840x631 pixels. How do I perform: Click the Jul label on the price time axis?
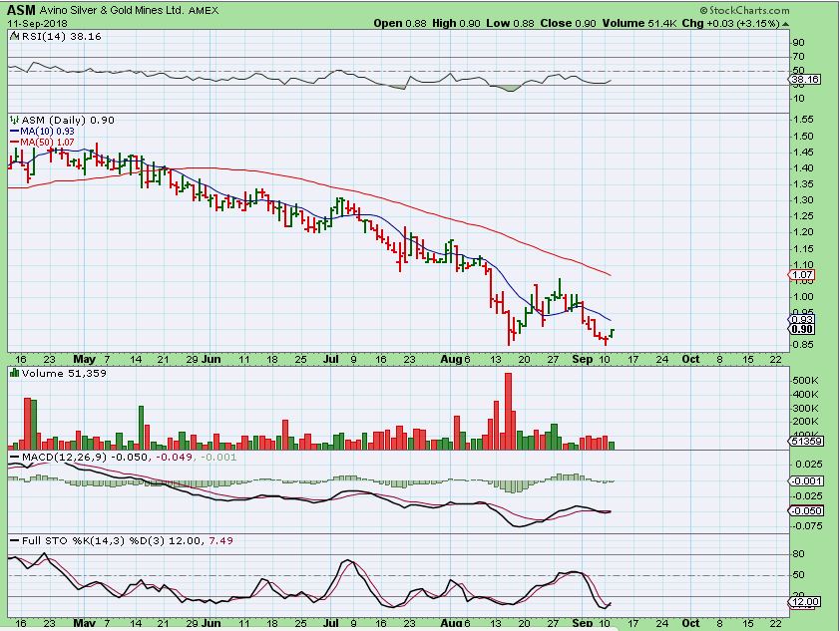pyautogui.click(x=328, y=357)
